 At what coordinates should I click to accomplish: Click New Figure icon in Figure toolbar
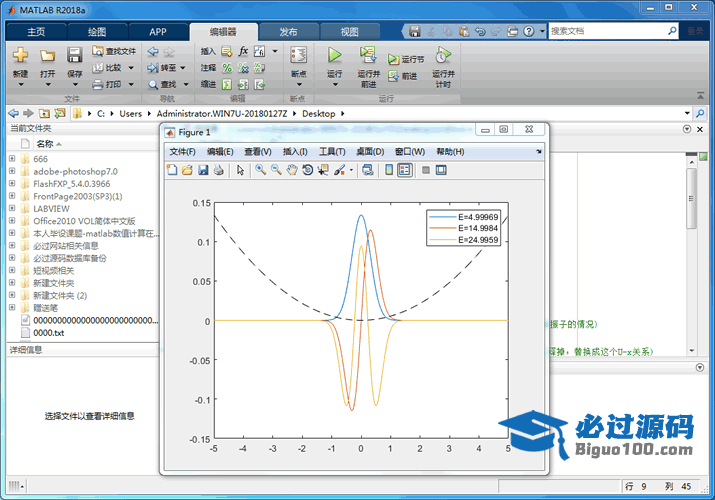tap(172, 170)
